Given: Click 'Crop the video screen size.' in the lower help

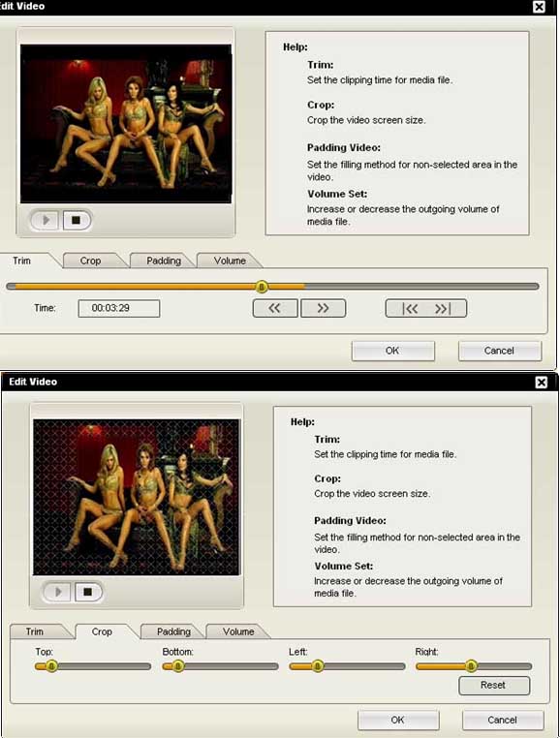Looking at the screenshot, I should point(372,494).
